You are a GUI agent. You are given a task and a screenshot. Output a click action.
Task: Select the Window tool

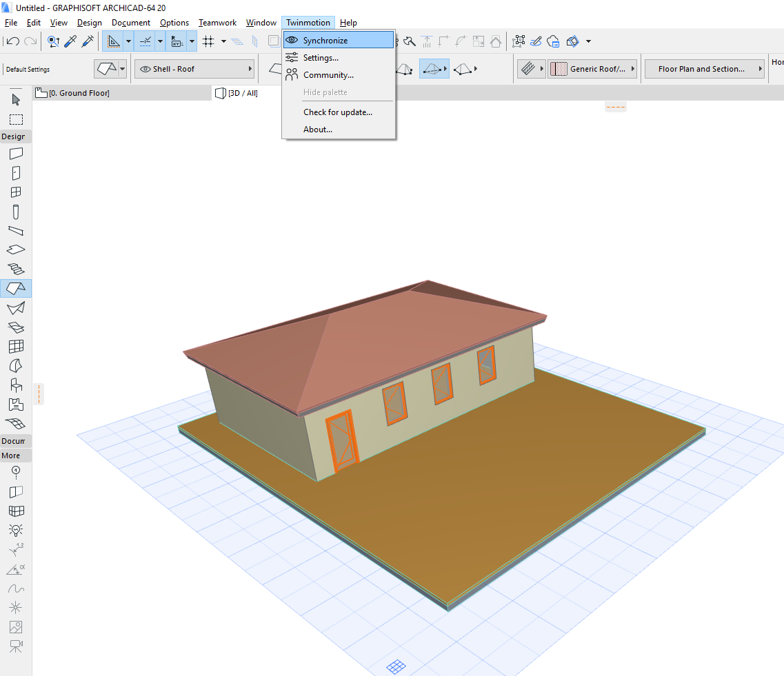[16, 192]
